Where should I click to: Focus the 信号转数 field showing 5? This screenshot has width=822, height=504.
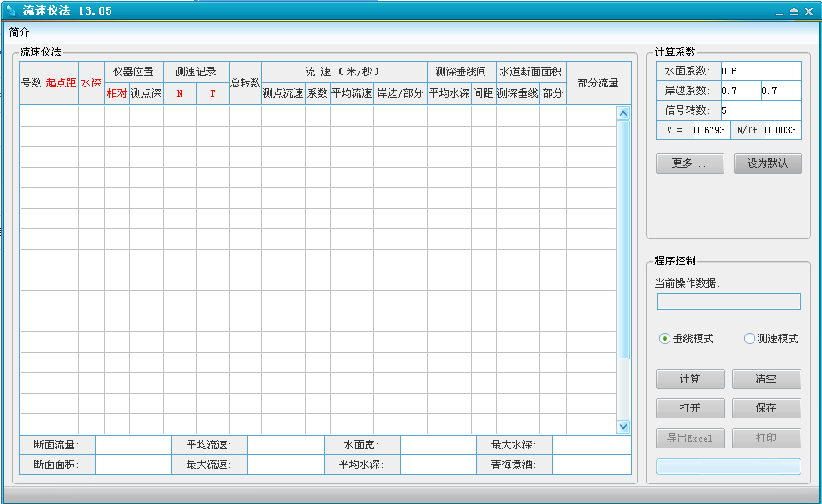point(761,110)
